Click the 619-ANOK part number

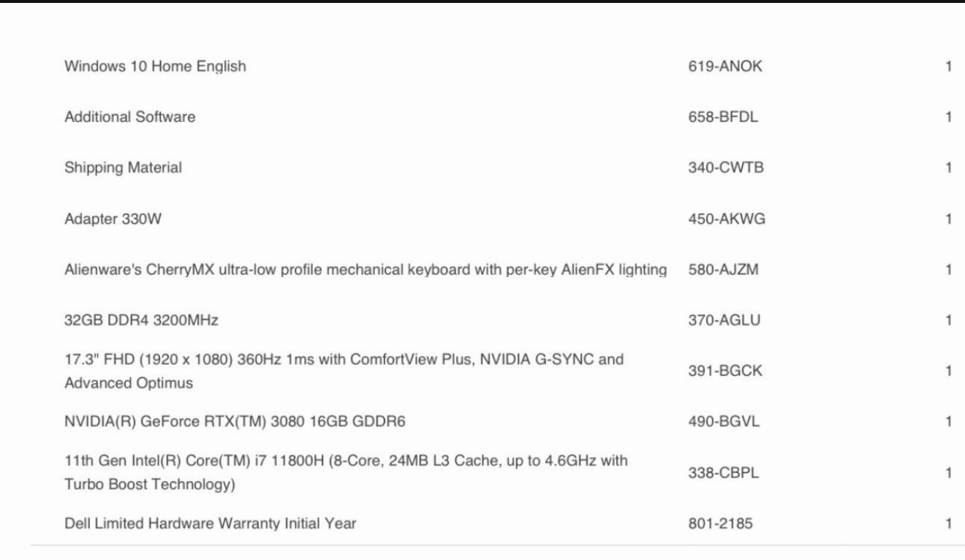tap(724, 67)
